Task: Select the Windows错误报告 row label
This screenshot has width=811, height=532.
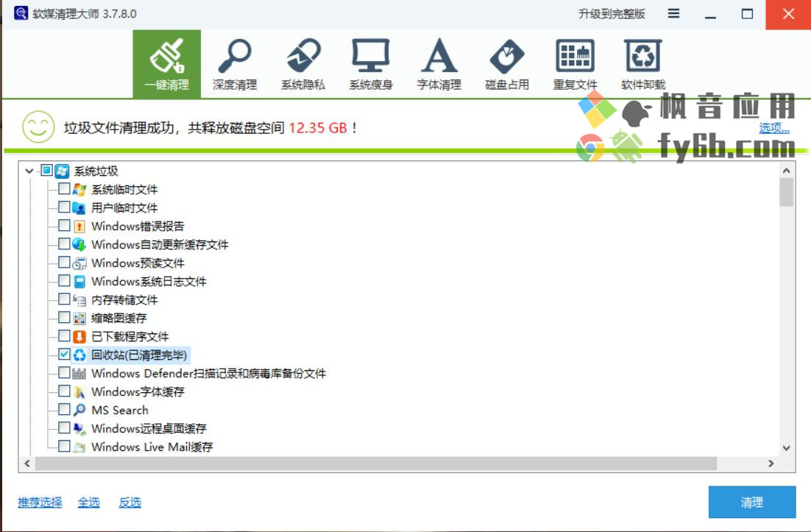Action: (x=138, y=227)
